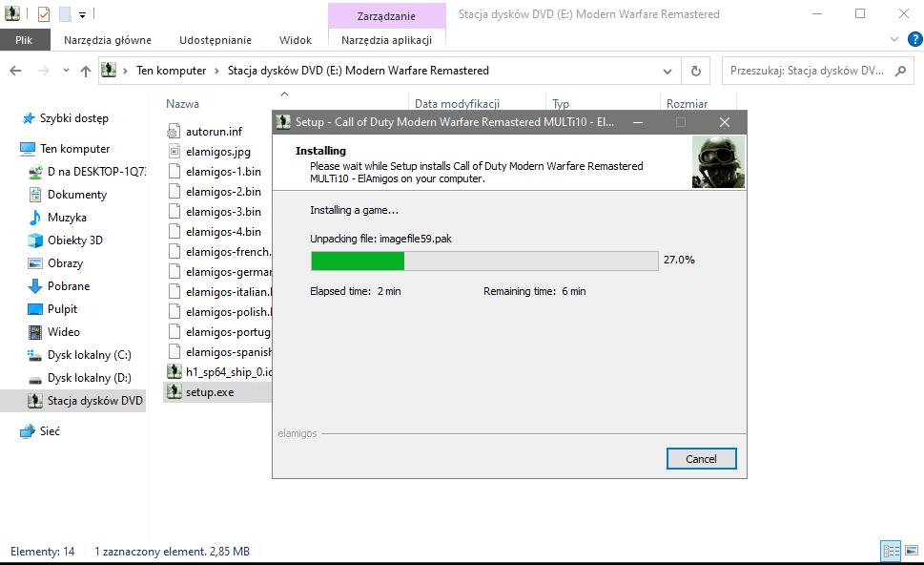Expand the ribbon with the chevron

click(893, 40)
